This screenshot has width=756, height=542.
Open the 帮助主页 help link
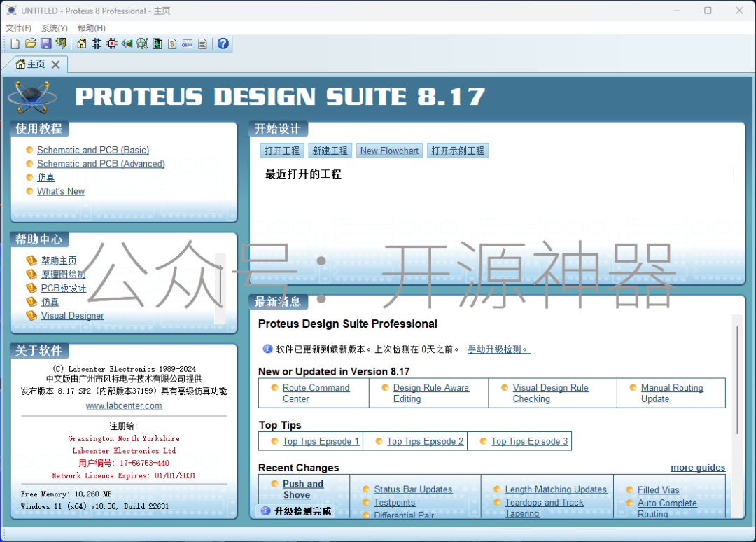(59, 261)
